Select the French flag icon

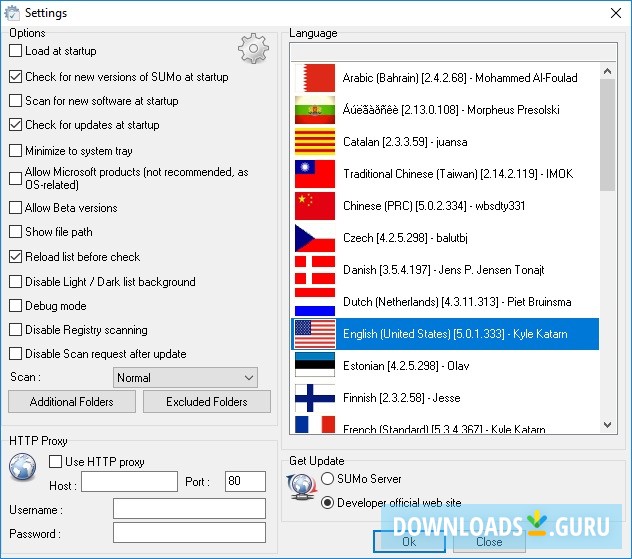(x=315, y=425)
